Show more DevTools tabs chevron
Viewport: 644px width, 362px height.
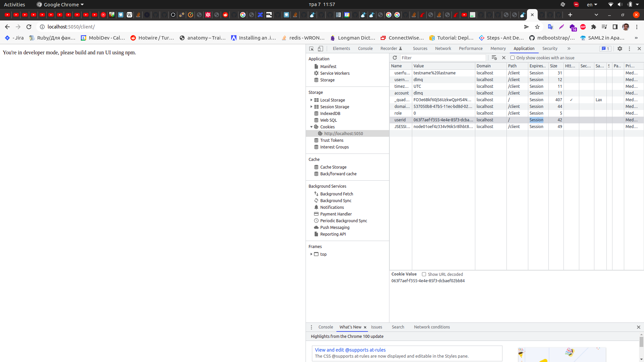[x=569, y=49]
